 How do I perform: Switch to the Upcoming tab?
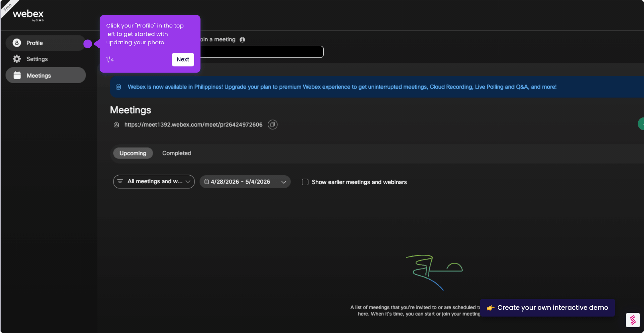(x=133, y=153)
